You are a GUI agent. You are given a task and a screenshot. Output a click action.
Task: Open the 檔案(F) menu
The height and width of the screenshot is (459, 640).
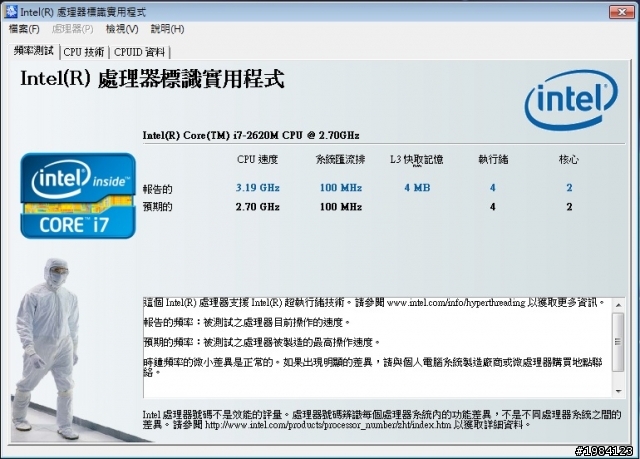[24, 29]
